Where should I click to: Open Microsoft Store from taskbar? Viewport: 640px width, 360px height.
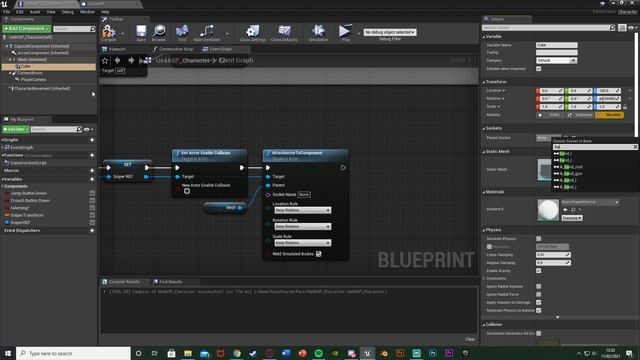pos(171,353)
